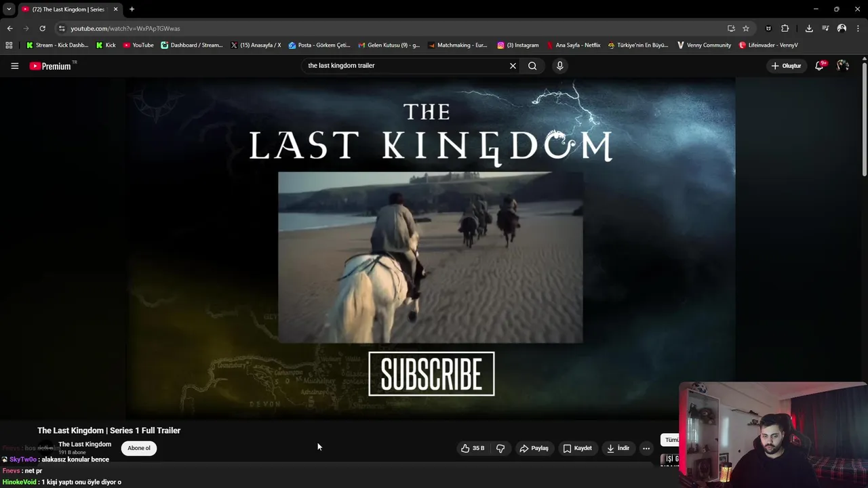
Task: Open the Kick bookmark
Action: (x=106, y=45)
